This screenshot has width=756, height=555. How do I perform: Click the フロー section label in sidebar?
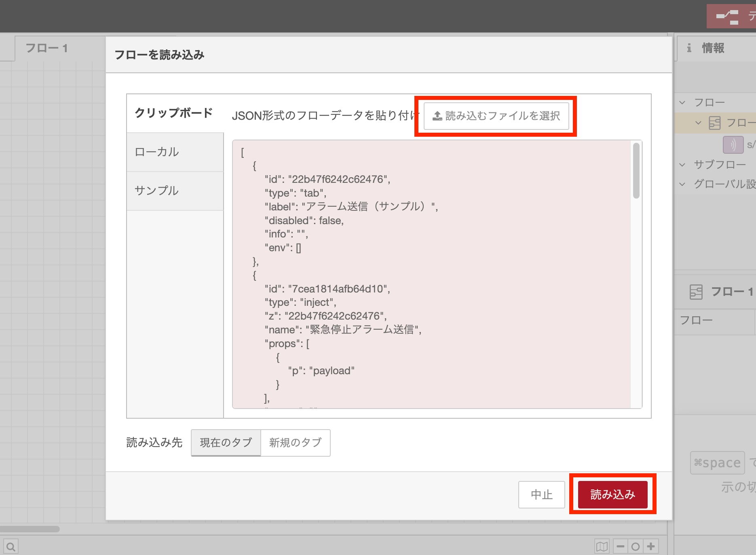[x=709, y=103]
